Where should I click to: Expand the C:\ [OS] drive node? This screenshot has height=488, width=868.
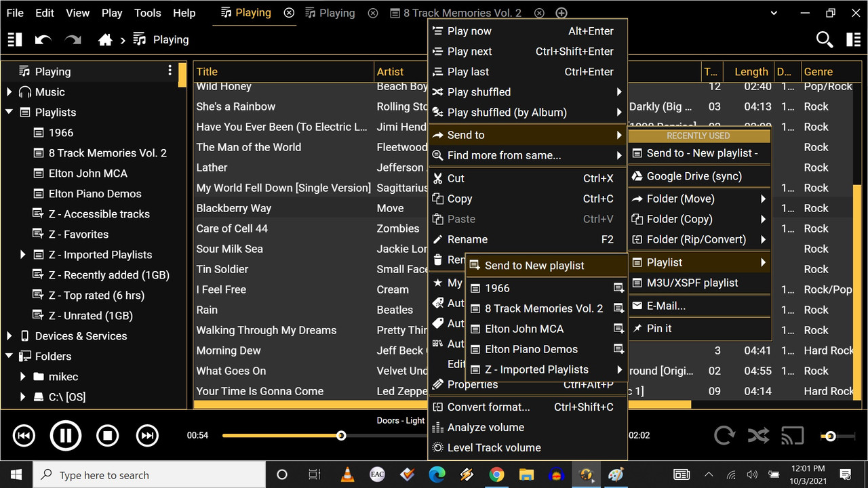pyautogui.click(x=23, y=396)
